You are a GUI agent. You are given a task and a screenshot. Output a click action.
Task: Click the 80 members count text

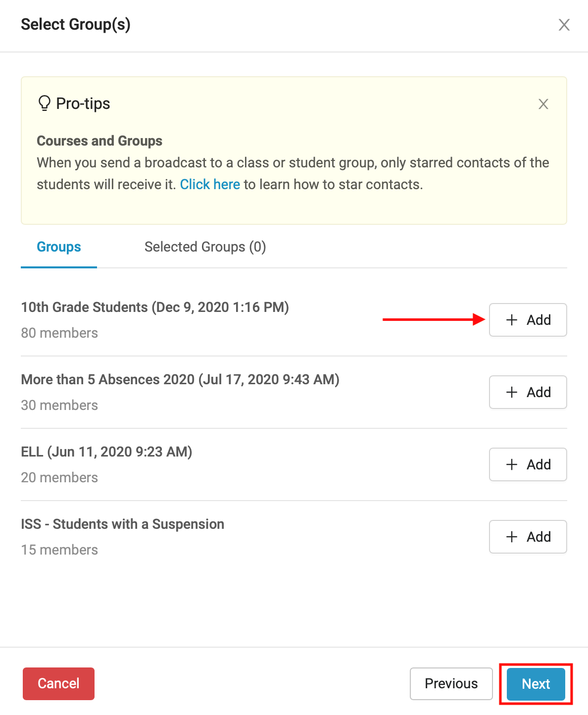[59, 333]
